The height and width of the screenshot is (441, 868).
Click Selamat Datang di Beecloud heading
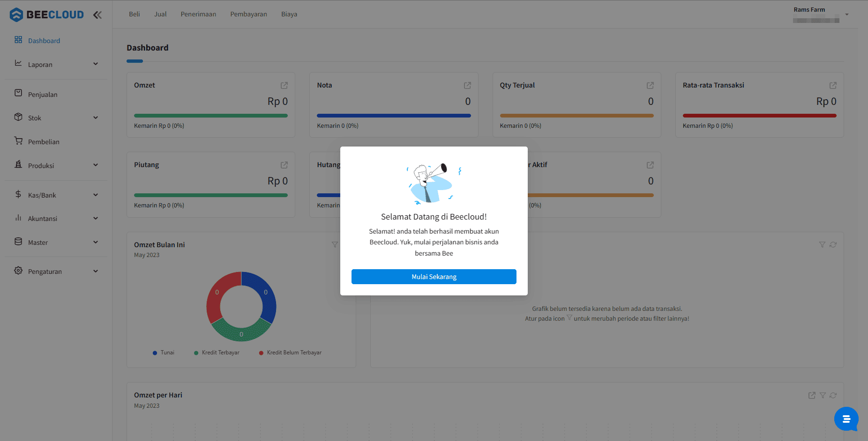(x=434, y=217)
